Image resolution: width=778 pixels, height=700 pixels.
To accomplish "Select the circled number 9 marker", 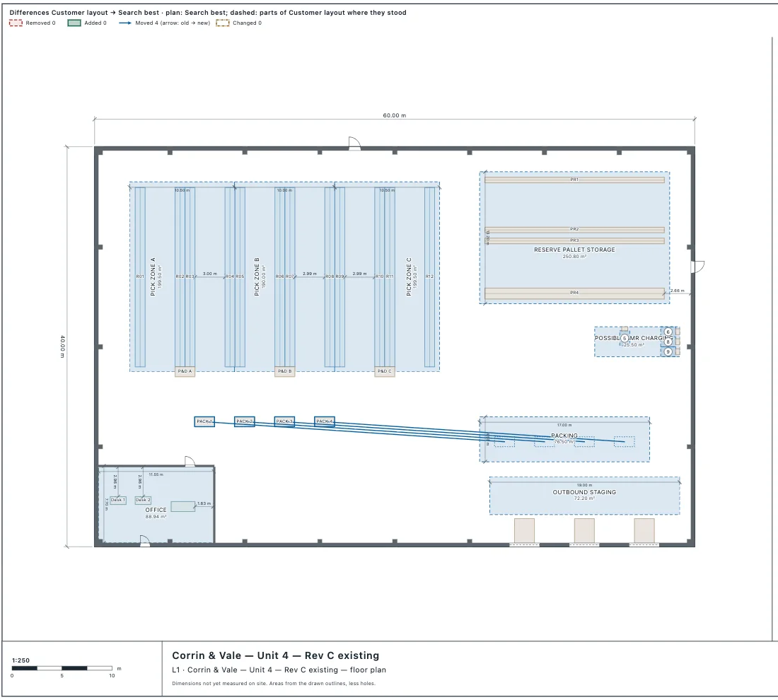I will pos(668,351).
